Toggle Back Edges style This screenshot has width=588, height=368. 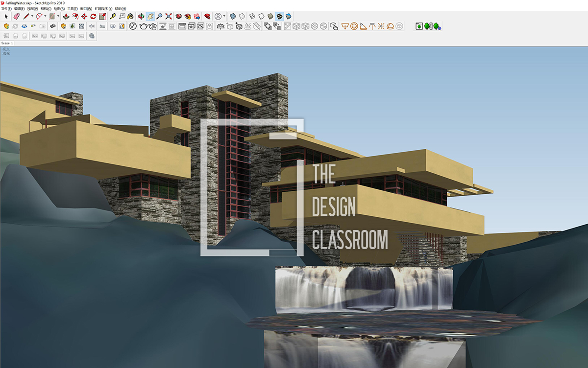pos(242,16)
